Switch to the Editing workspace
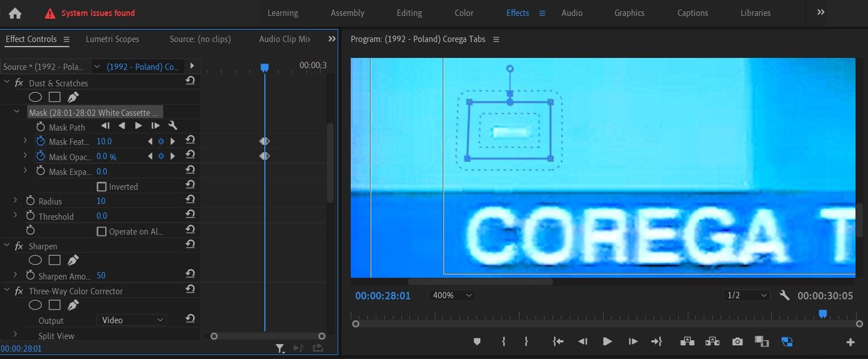 tap(409, 12)
